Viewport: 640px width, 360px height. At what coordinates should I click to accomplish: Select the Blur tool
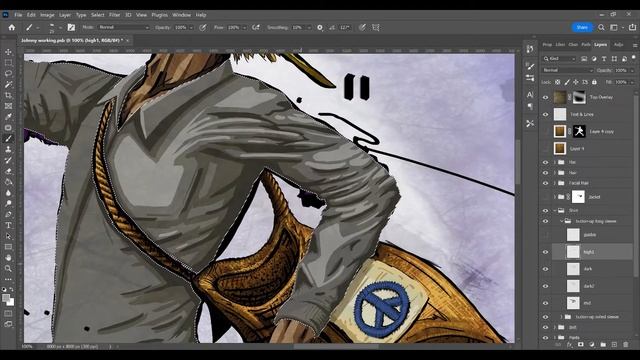click(8, 193)
